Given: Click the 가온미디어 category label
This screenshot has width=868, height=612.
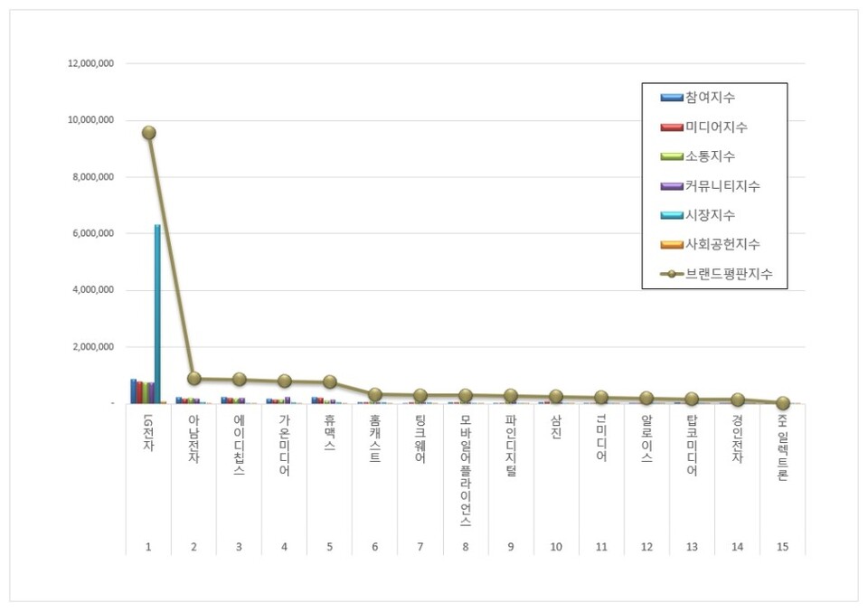Looking at the screenshot, I should pos(284,445).
